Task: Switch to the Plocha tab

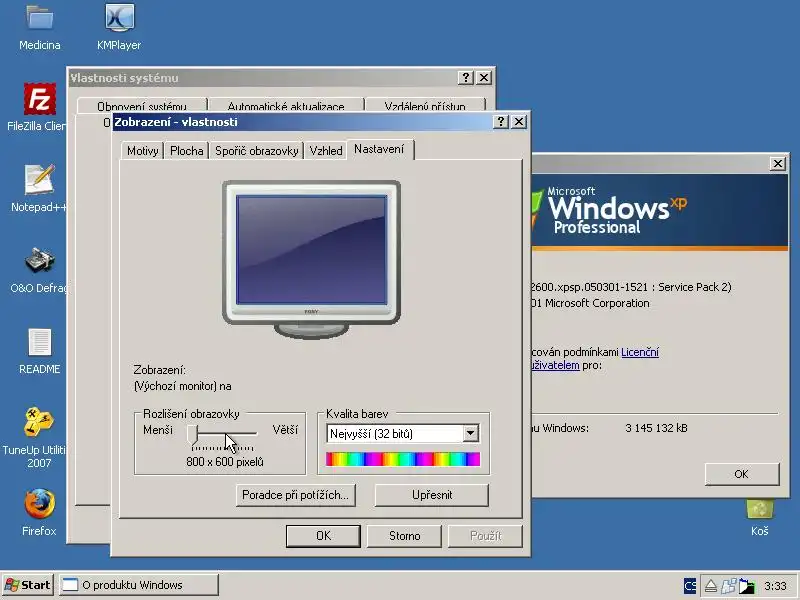Action: pyautogui.click(x=186, y=151)
